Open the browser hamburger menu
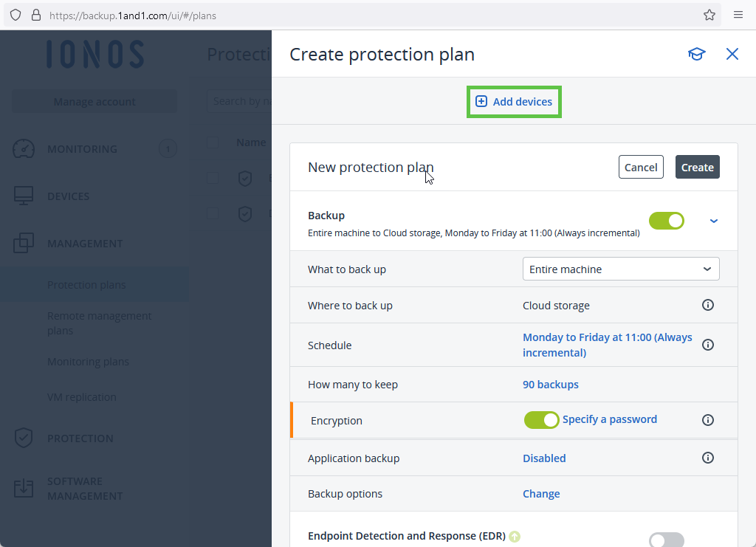The height and width of the screenshot is (547, 756). point(738,15)
